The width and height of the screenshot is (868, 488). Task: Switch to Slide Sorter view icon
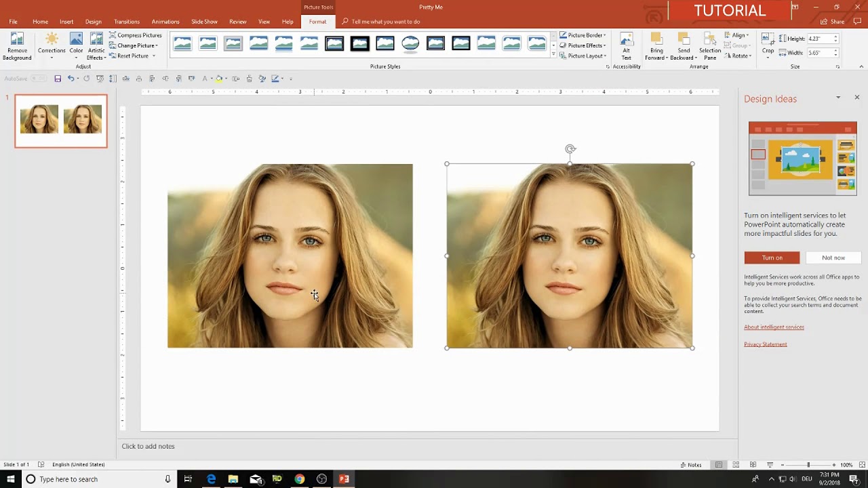[x=736, y=465]
